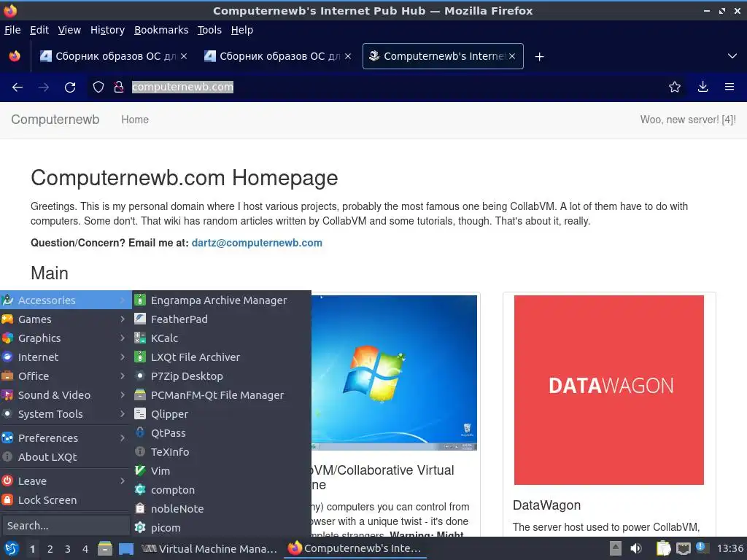
Task: Open the Tools menu
Action: [209, 30]
